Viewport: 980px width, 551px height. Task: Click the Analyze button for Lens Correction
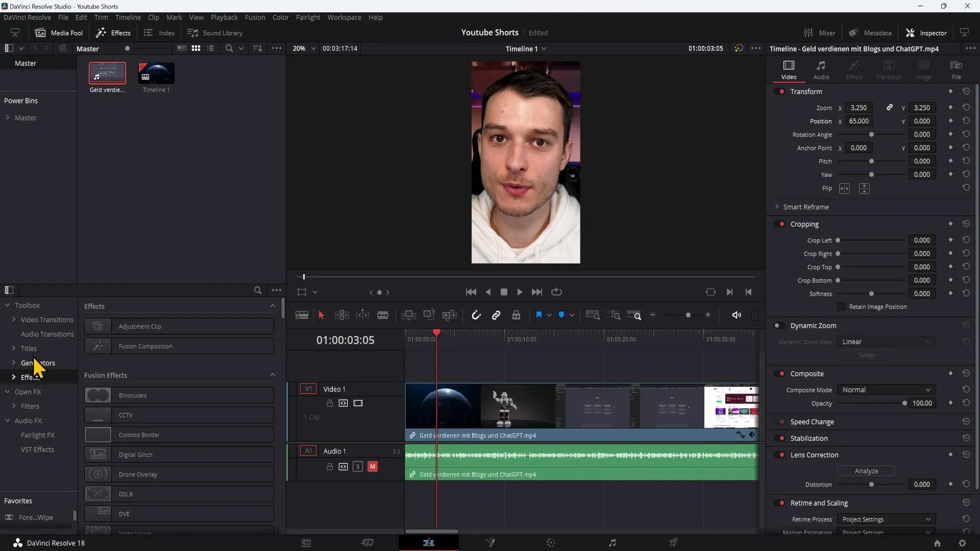pyautogui.click(x=866, y=471)
